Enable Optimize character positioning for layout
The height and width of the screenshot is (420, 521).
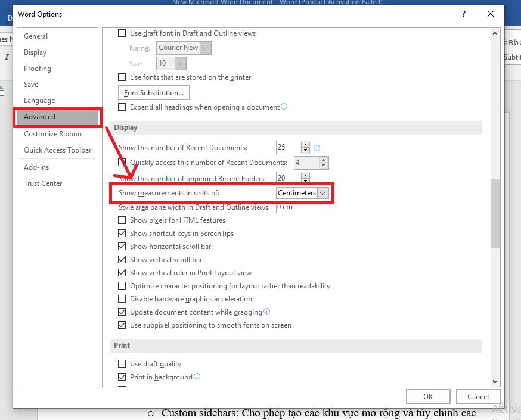pyautogui.click(x=122, y=286)
